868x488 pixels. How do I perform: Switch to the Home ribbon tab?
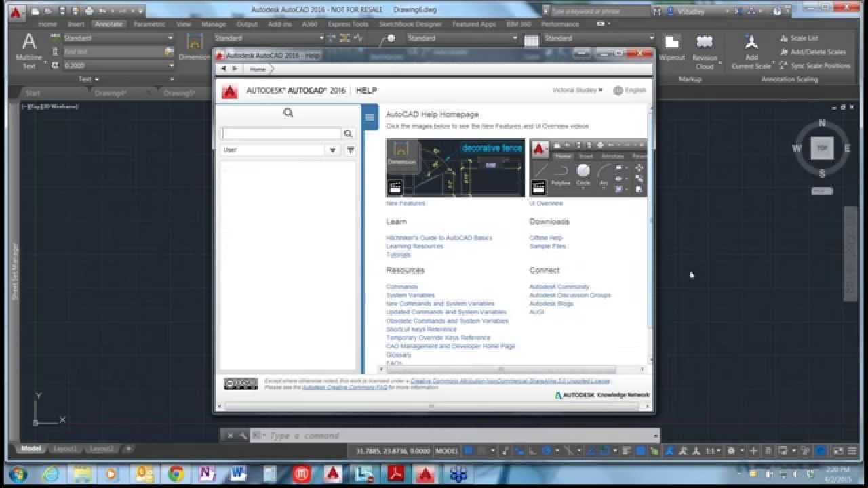[x=47, y=24]
